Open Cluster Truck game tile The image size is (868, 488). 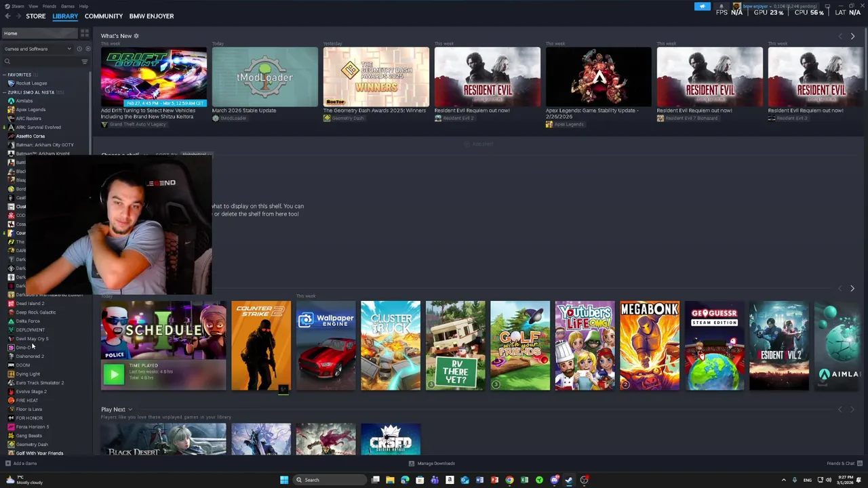(391, 346)
